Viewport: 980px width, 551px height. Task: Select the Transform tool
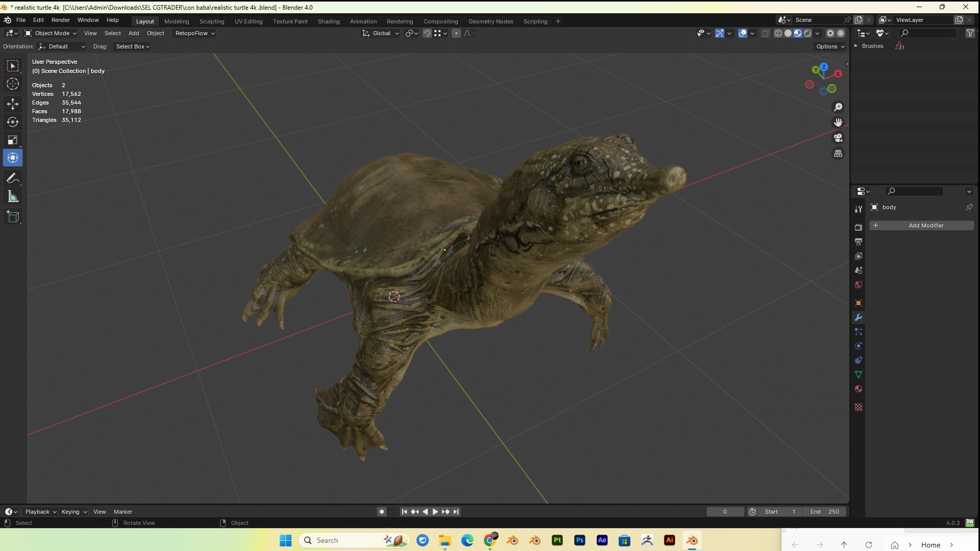(13, 158)
